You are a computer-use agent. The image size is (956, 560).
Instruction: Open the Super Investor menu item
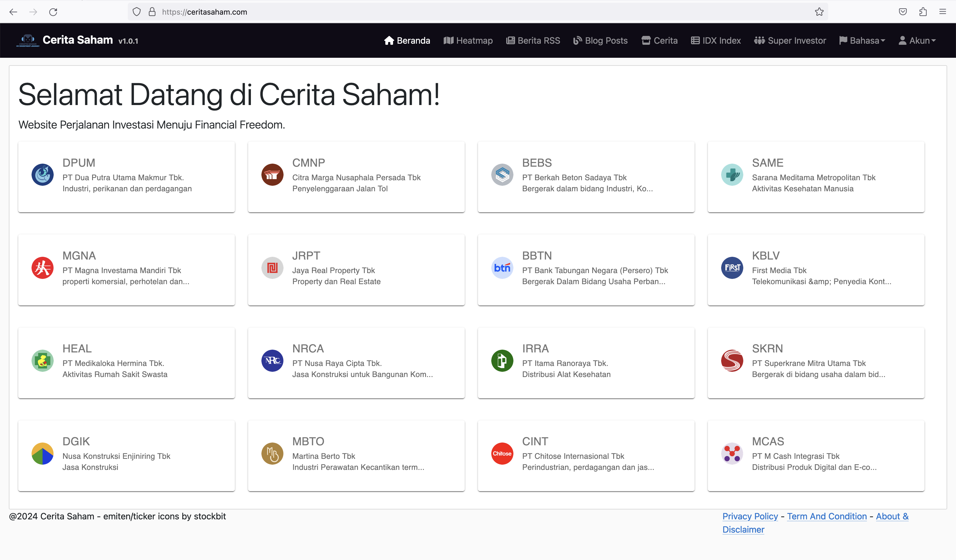coord(790,41)
